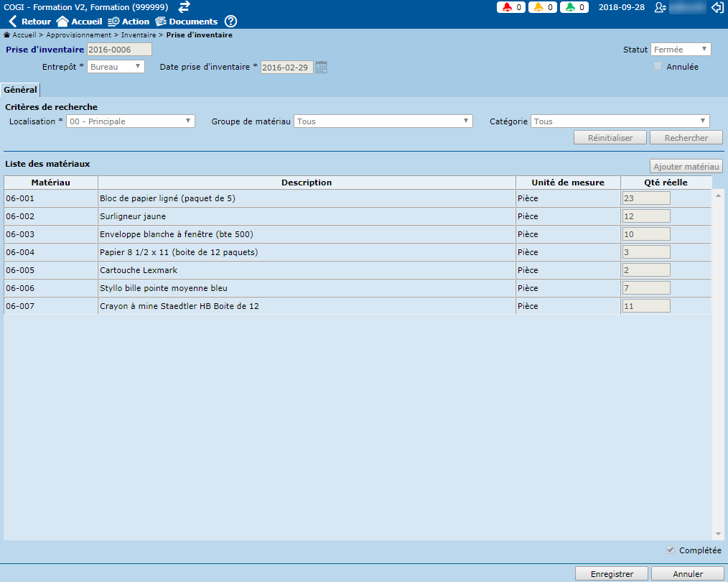Toggle the Annulée checkbox

(658, 67)
